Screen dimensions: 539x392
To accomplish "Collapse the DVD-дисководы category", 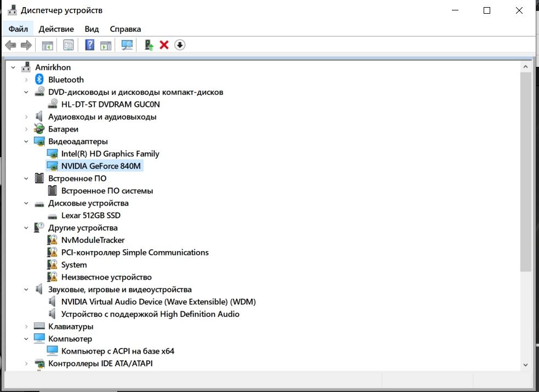I will click(x=26, y=92).
